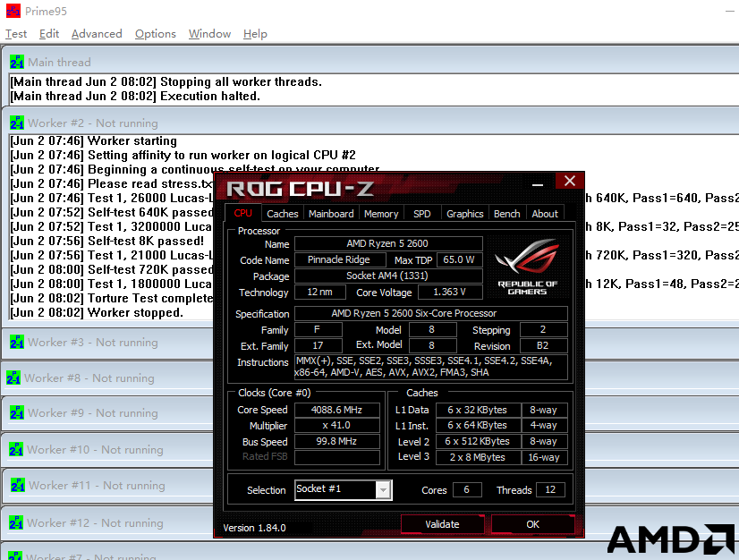The height and width of the screenshot is (560, 739).
Task: Click the L1 Data value 6 x 32 KBytes
Action: coord(478,410)
